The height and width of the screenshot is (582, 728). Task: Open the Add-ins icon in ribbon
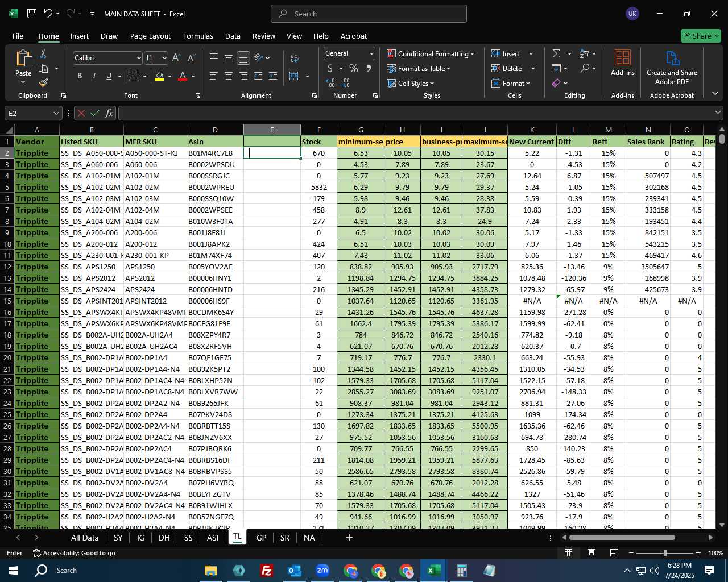click(x=623, y=57)
